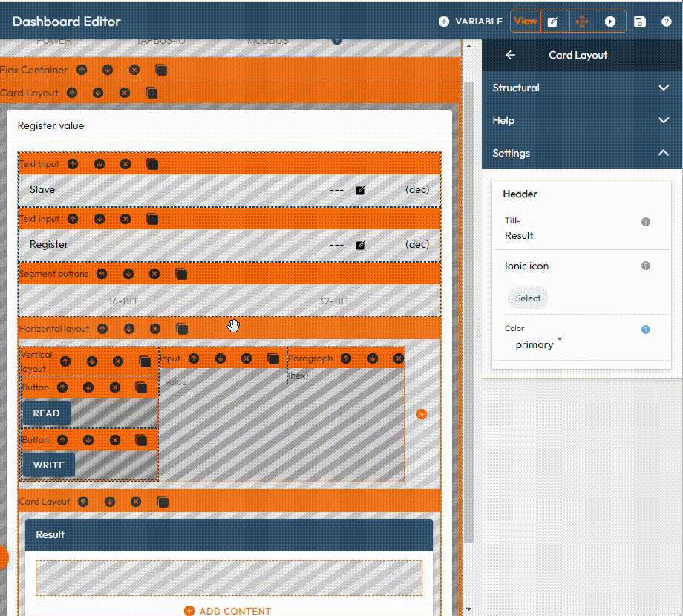Viewport: 683px width, 616px height.
Task: Expand the Help section
Action: point(581,120)
